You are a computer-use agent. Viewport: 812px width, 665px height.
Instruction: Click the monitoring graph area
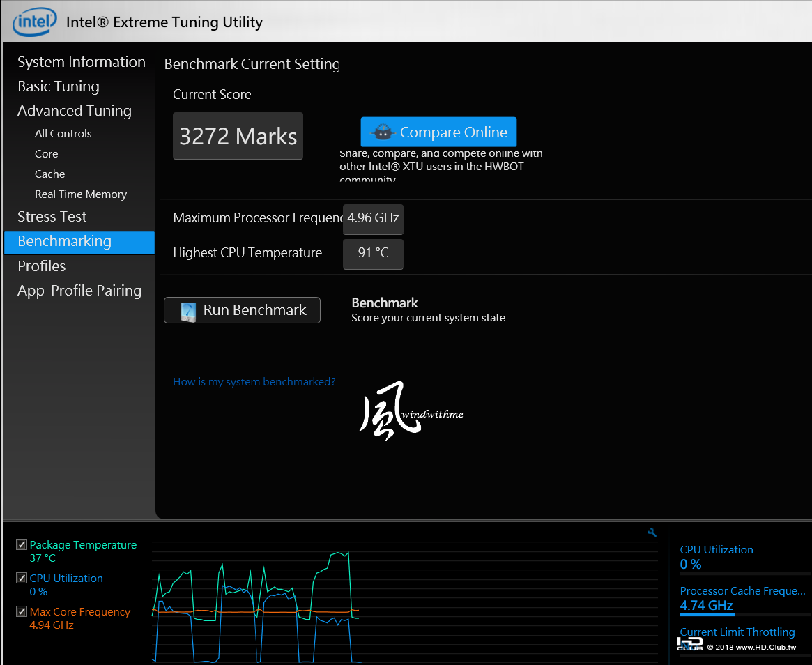405,601
